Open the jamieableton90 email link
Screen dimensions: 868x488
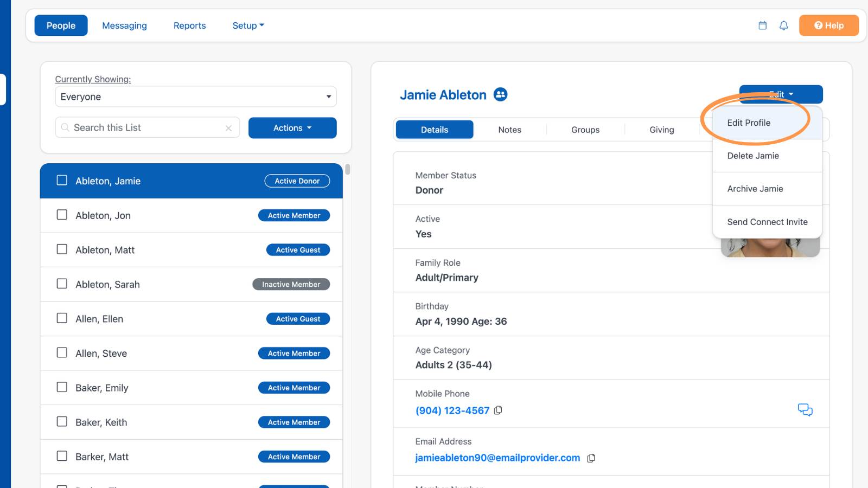(x=497, y=458)
